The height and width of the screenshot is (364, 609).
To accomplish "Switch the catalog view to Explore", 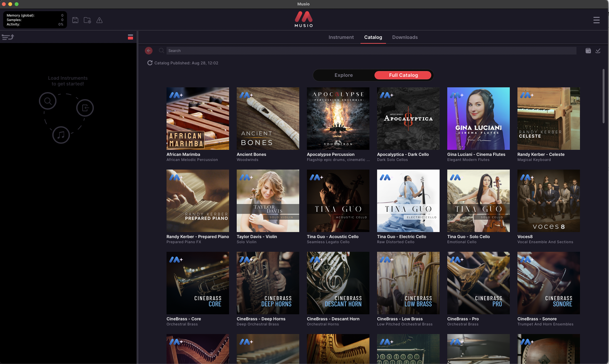I will (343, 75).
